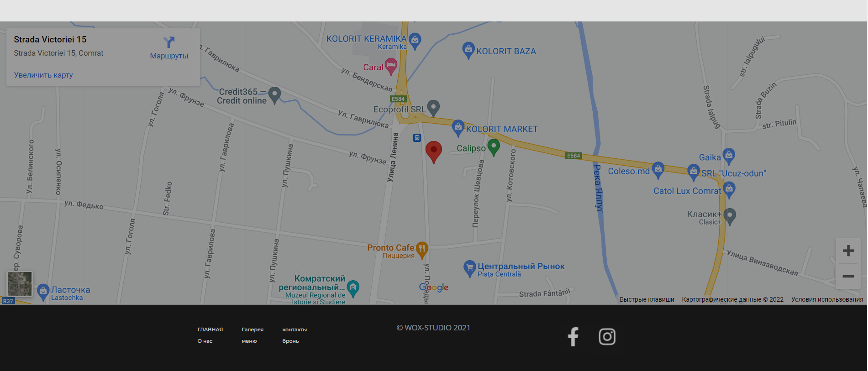The height and width of the screenshot is (371, 868).
Task: Open the бронь footer link
Action: (x=290, y=341)
